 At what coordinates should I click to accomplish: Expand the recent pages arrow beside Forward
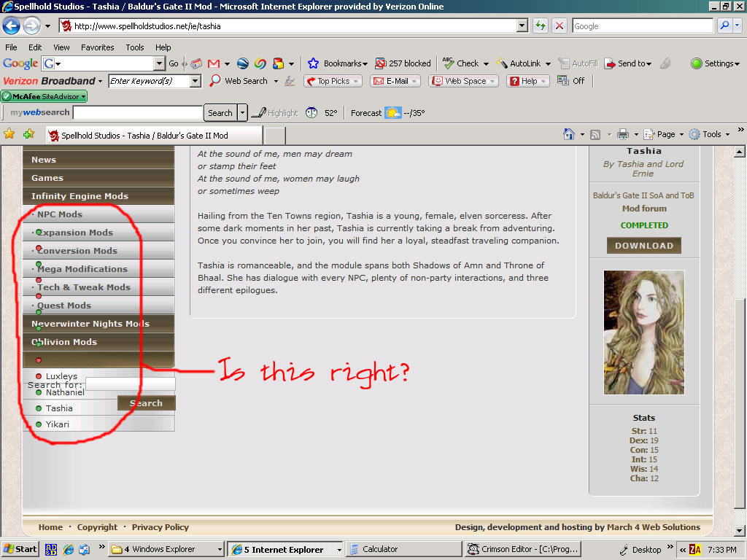click(x=47, y=26)
